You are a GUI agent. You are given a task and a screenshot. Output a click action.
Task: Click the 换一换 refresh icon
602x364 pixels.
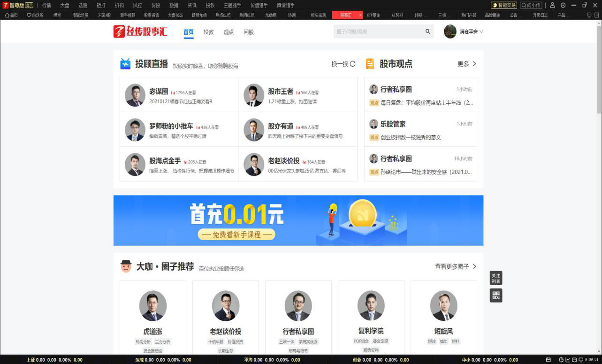(x=353, y=64)
